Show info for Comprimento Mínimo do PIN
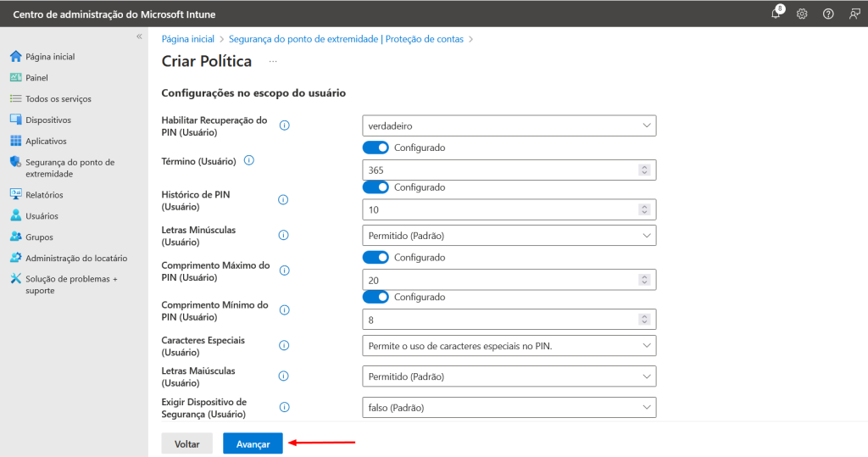This screenshot has width=868, height=457. pos(285,309)
